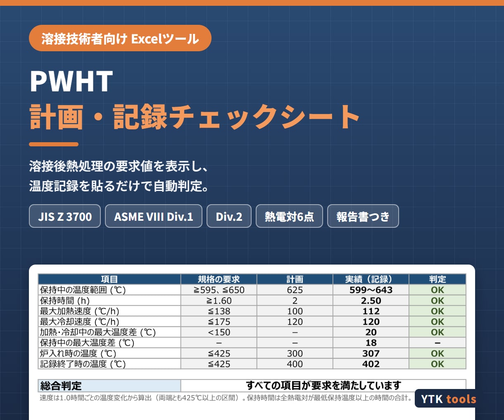Click the 項目 column header
Screen dimensions: 504x420
(x=109, y=279)
